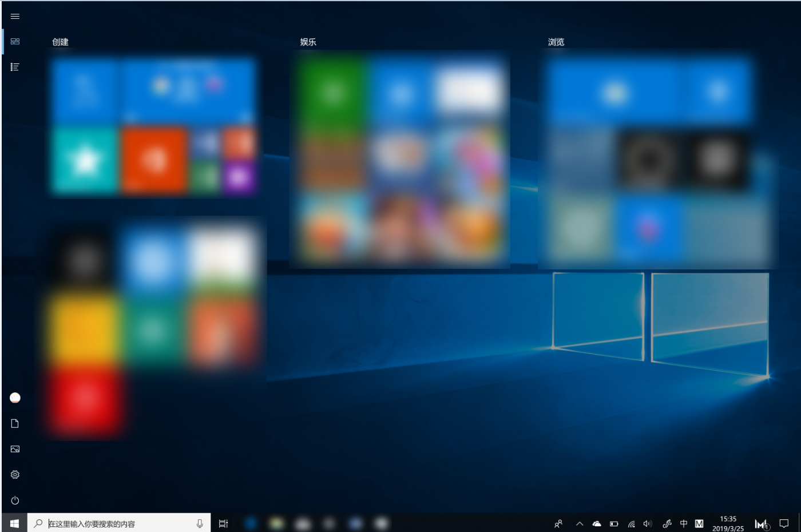Open the Documents folder shortcut
This screenshot has width=801, height=532.
pyautogui.click(x=15, y=423)
